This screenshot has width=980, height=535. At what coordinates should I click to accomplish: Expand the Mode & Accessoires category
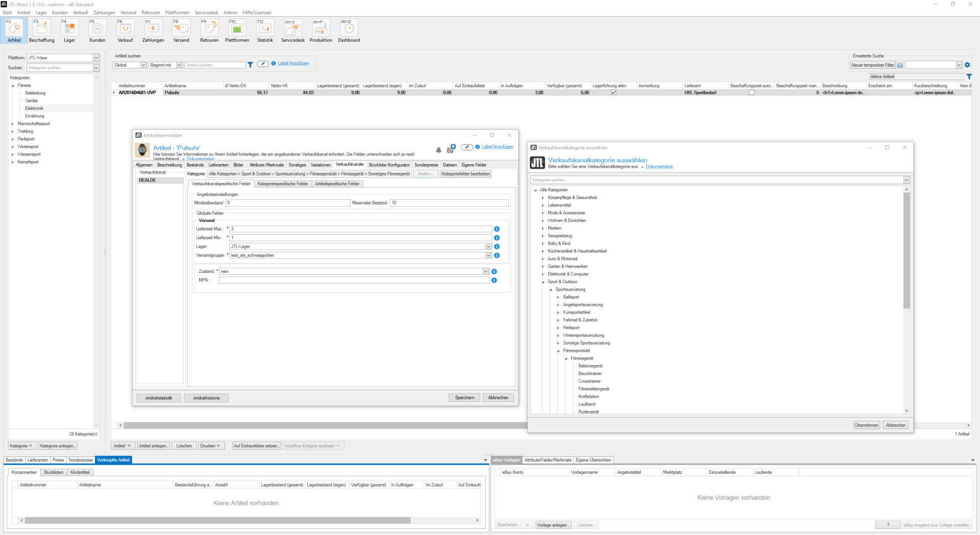(543, 213)
